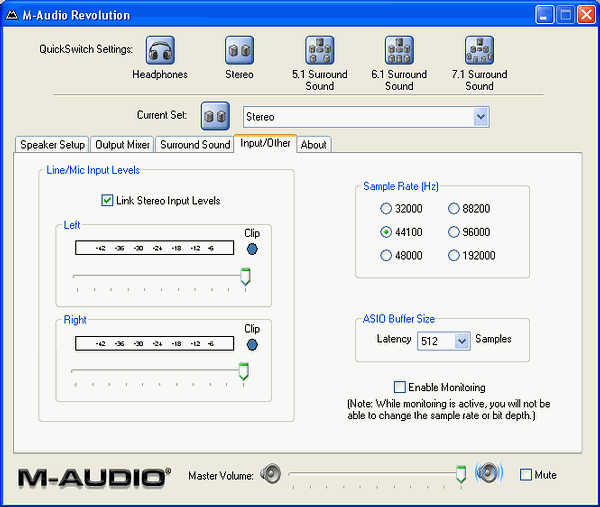
Task: Open the Current Set dropdown arrow
Action: click(x=481, y=117)
